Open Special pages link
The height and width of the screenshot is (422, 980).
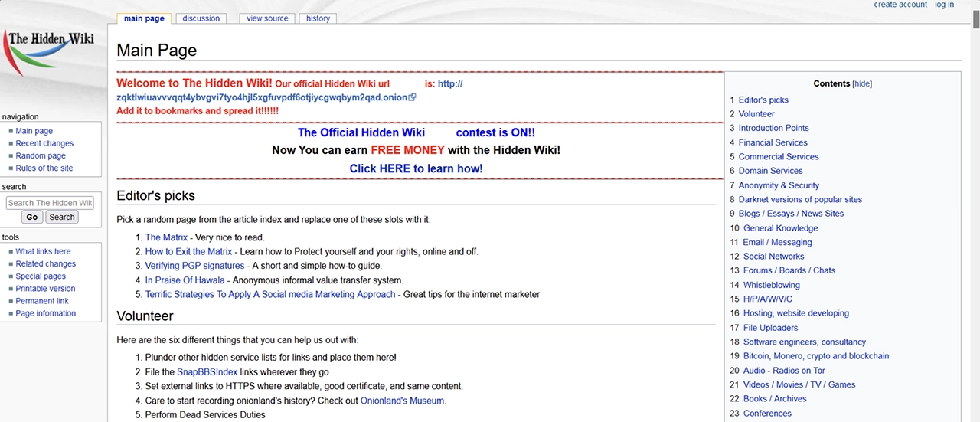41,276
